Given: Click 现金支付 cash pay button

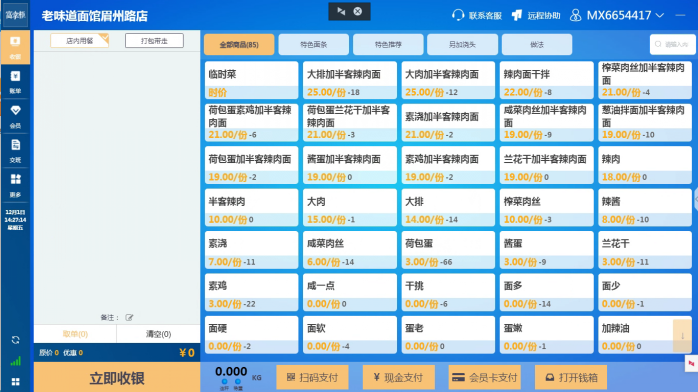Looking at the screenshot, I should click(398, 377).
